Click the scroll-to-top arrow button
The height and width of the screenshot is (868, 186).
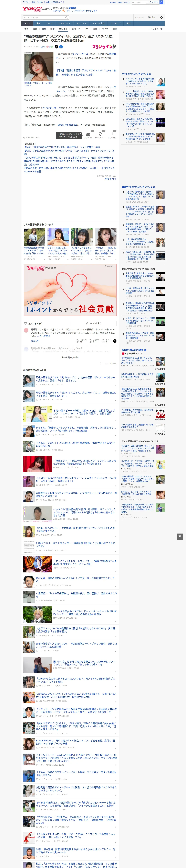coord(180,536)
